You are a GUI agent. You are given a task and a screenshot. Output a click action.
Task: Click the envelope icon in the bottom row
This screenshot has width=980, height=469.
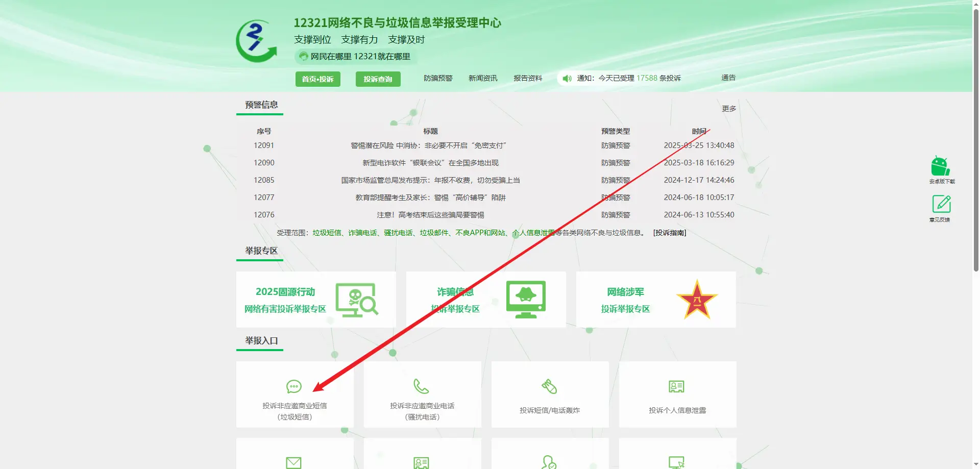coord(293,462)
